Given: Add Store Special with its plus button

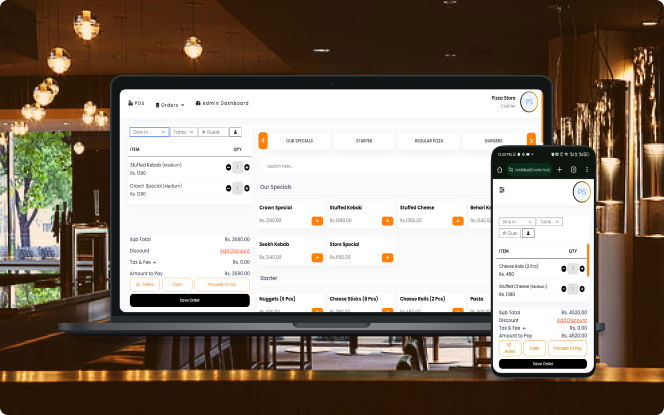Looking at the screenshot, I should pos(387,257).
